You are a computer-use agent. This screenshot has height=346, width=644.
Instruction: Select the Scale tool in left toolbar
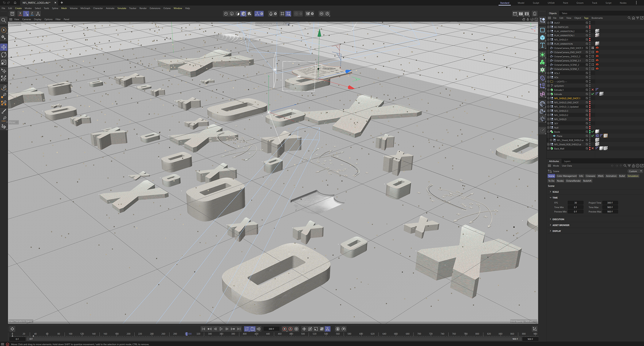tap(4, 62)
